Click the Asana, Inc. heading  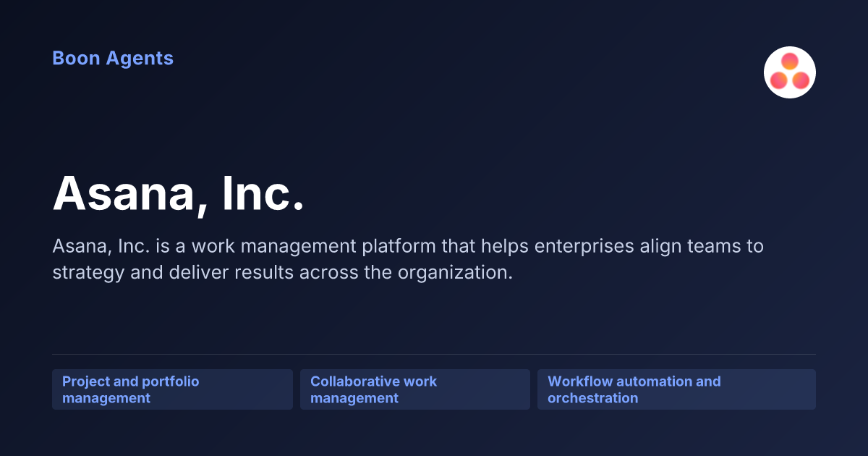[x=179, y=193]
